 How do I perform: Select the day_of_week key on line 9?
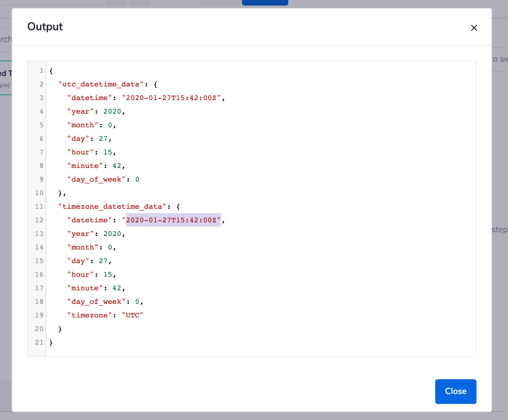coord(96,179)
